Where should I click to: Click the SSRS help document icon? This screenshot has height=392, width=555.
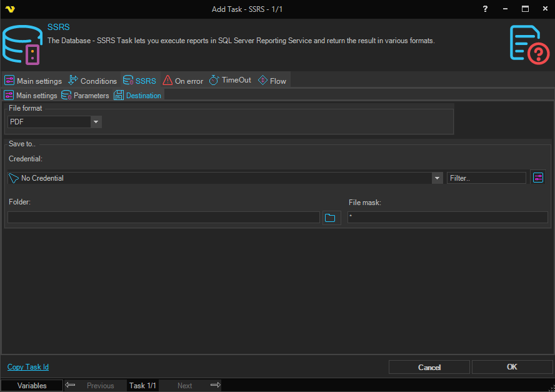[x=529, y=44]
